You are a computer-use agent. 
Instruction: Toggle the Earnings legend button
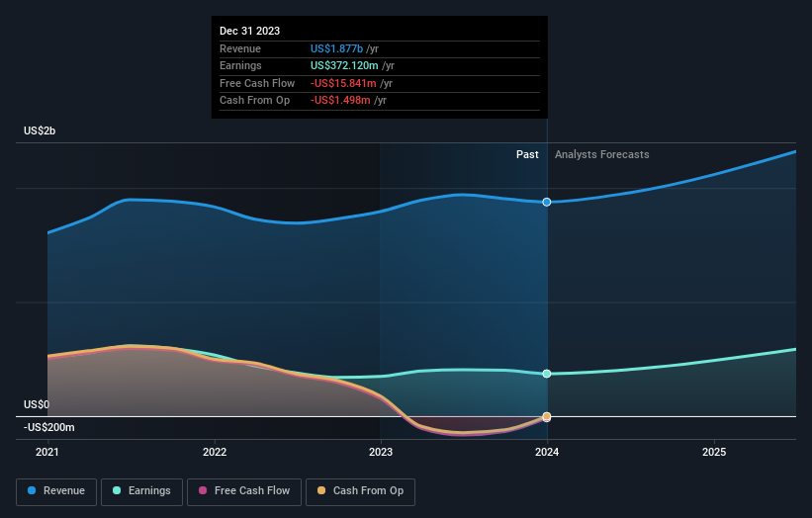(x=141, y=491)
